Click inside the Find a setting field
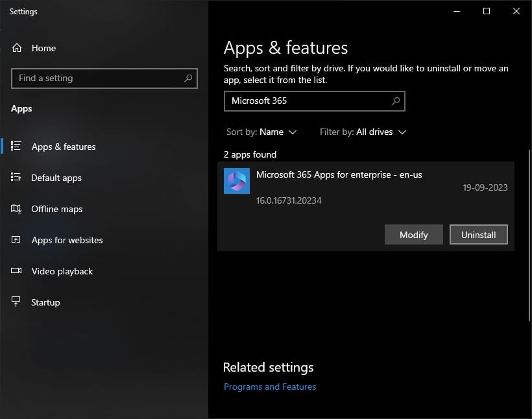Screen dimensions: 532x419 97,78
